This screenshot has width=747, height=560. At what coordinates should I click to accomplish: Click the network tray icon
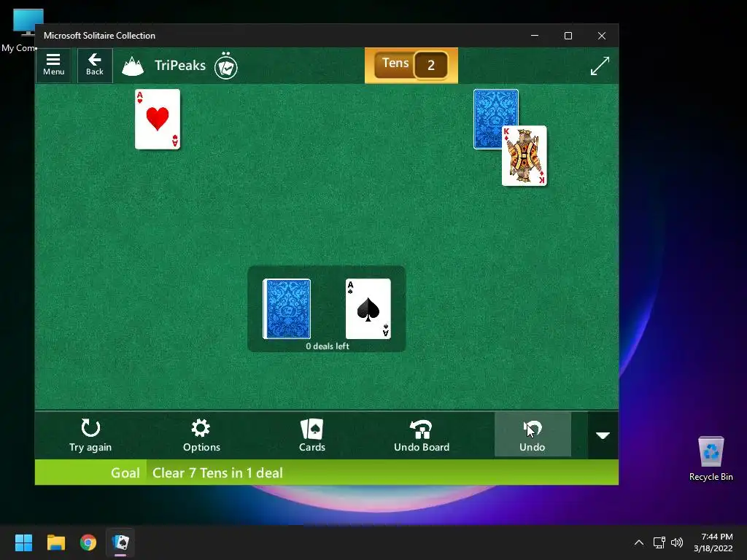click(x=659, y=542)
